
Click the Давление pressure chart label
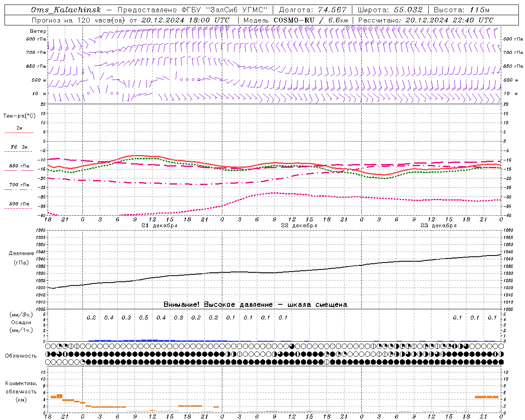tap(21, 253)
